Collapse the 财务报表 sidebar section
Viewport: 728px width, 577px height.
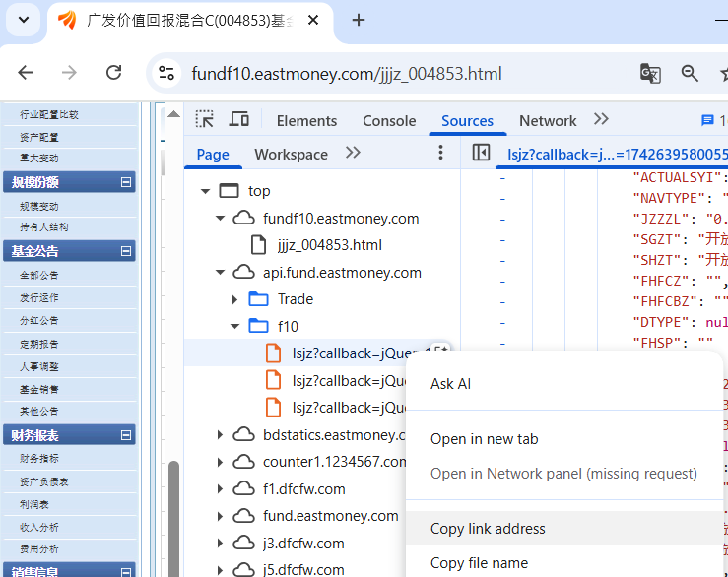tap(126, 435)
